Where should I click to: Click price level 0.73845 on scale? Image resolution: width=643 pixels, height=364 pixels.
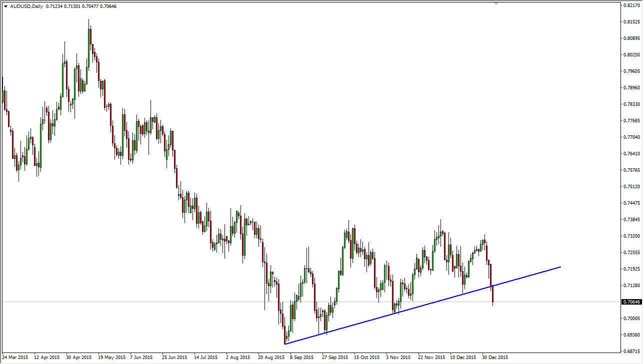coord(632,220)
